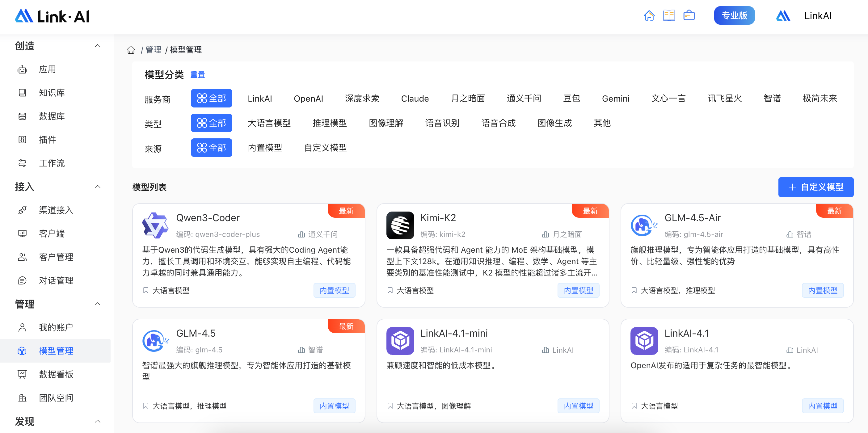The image size is (868, 433).
Task: Filter providers by Claude
Action: (x=415, y=99)
